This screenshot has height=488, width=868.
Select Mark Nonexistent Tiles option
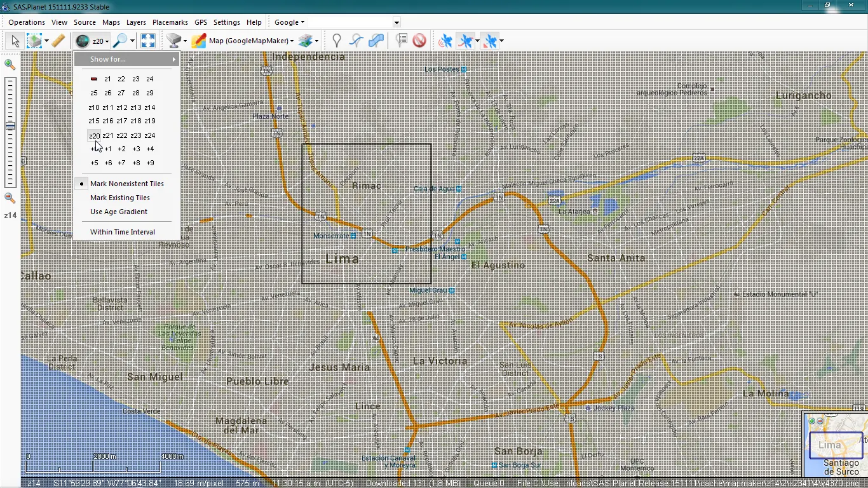coord(127,184)
